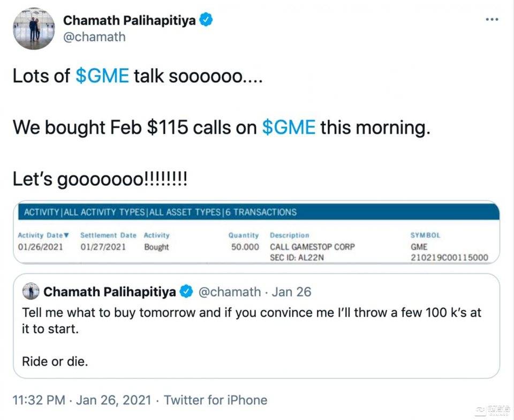Click verified badge in the quoted tweet
The image size is (514, 420).
(x=186, y=291)
